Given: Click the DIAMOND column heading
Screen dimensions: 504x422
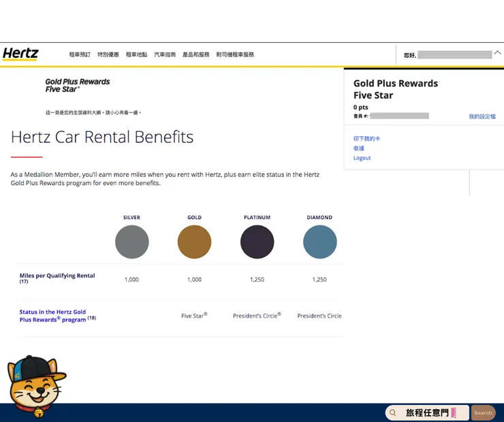Looking at the screenshot, I should [319, 217].
